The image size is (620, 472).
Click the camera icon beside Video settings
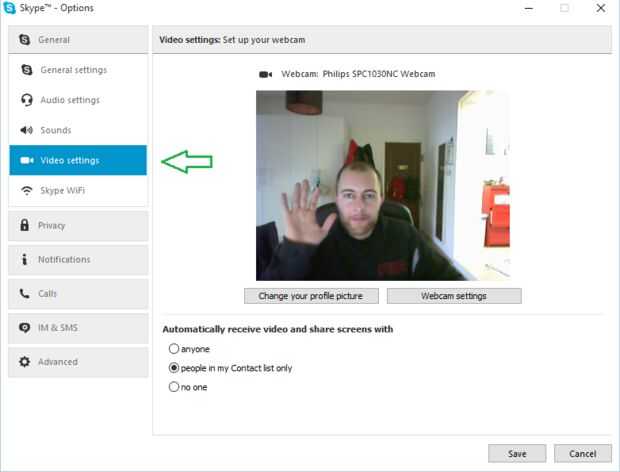click(27, 160)
